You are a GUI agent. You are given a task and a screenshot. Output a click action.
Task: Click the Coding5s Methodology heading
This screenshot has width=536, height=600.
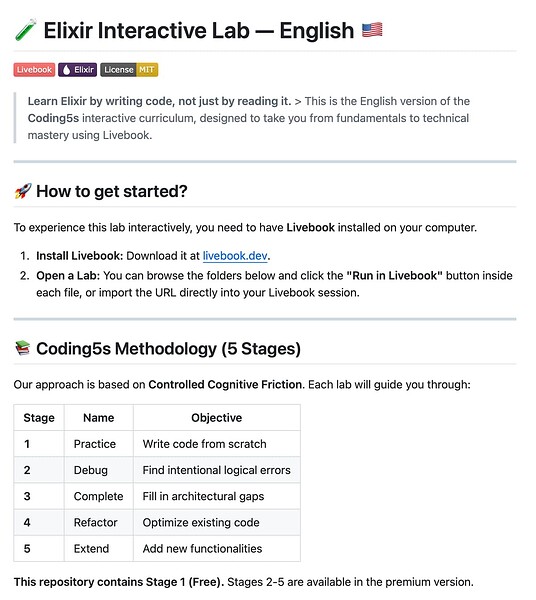(168, 349)
